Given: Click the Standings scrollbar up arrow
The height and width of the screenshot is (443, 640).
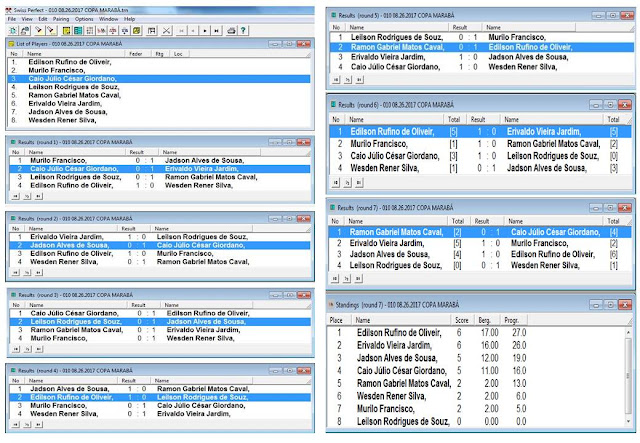Looking at the screenshot, I should click(628, 333).
